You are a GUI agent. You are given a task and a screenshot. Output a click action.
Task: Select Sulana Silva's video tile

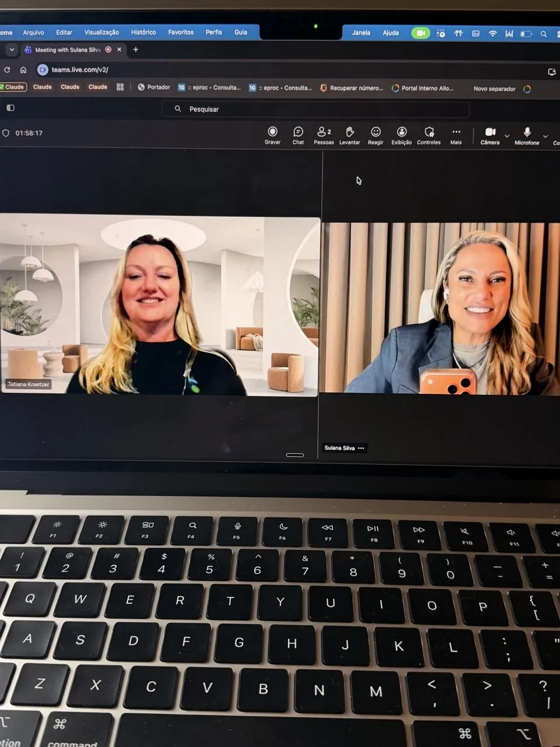442,308
